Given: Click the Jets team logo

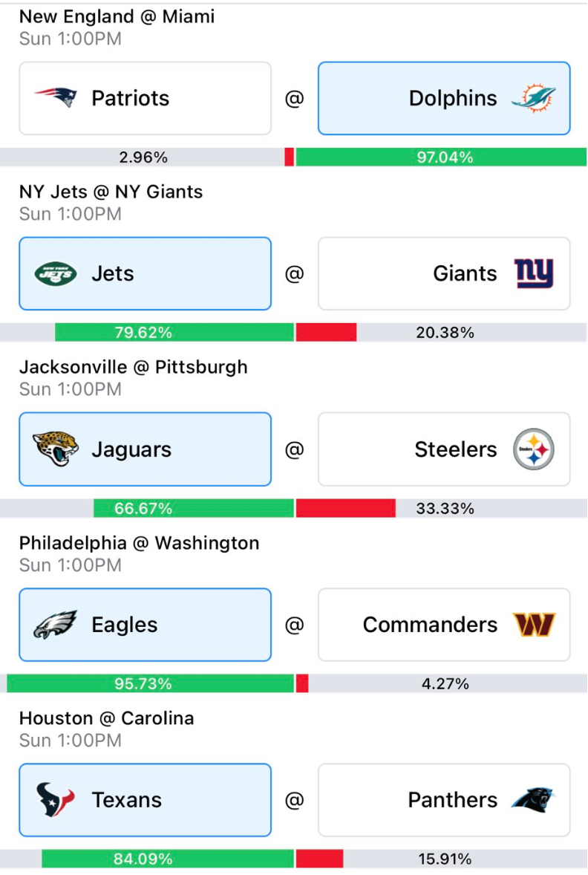Looking at the screenshot, I should (x=55, y=274).
